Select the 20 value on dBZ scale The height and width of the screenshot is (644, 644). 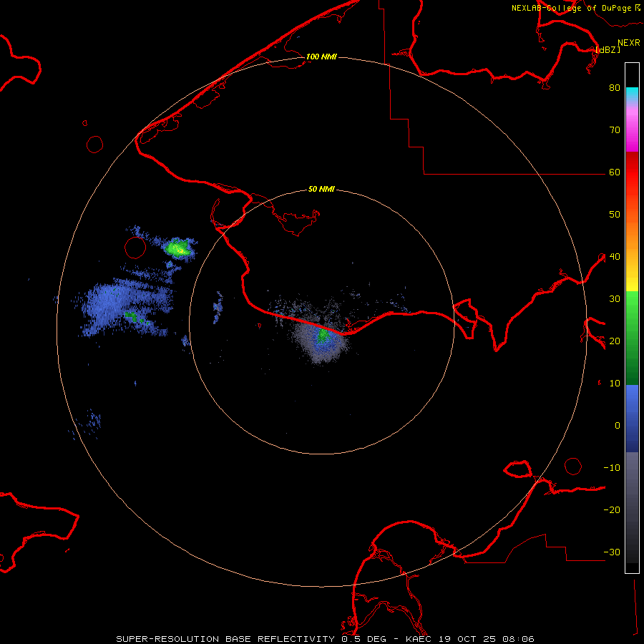coord(615,341)
